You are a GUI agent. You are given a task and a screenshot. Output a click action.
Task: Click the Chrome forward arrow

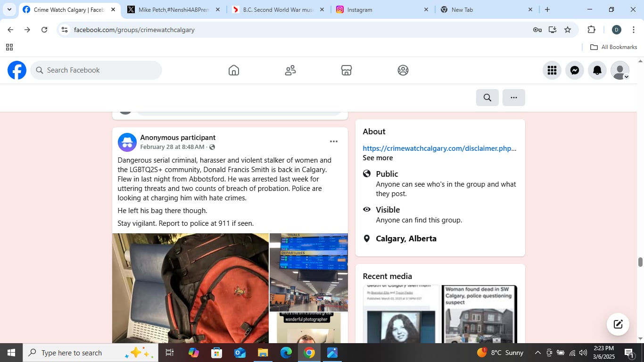27,30
